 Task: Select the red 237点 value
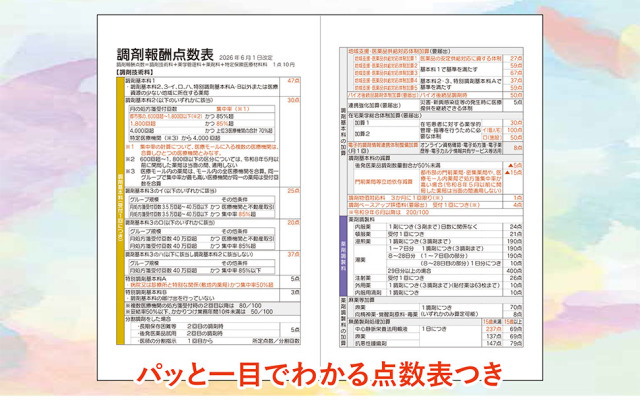pyautogui.click(x=493, y=329)
